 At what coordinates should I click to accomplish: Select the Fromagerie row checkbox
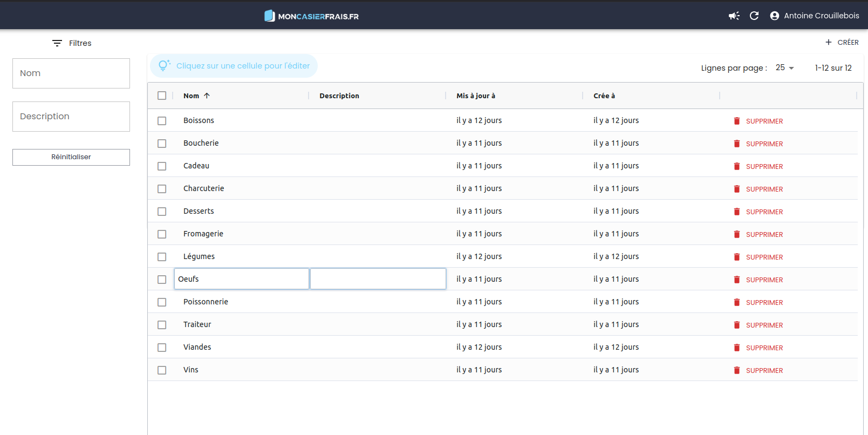click(x=162, y=234)
